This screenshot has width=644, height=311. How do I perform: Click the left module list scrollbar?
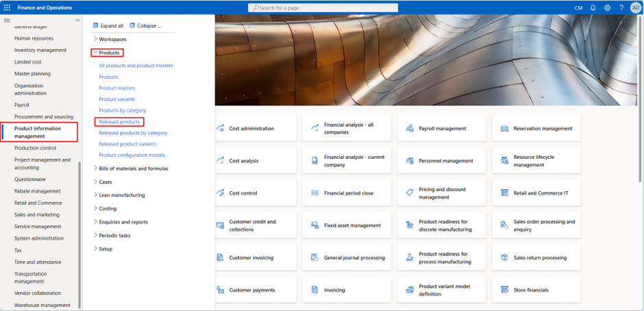point(79,235)
